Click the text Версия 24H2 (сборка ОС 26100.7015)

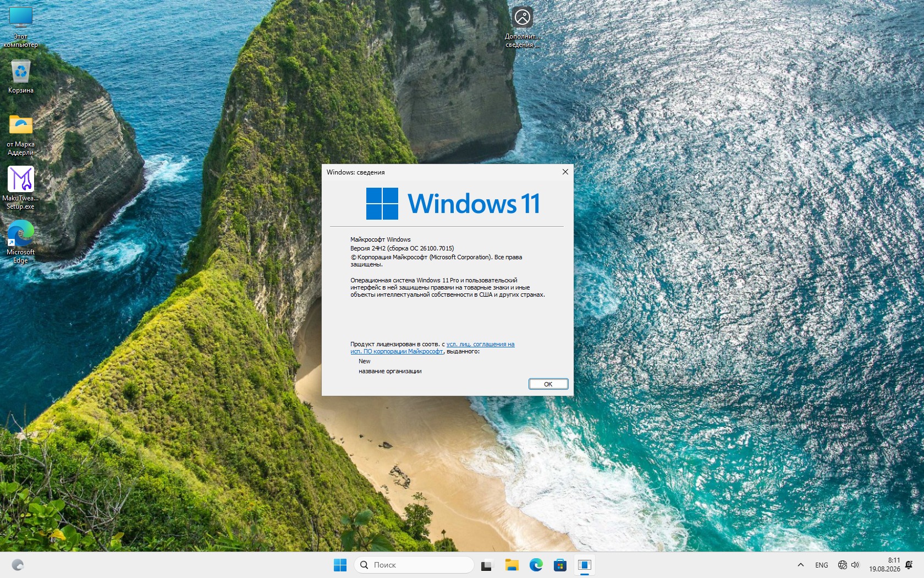pyautogui.click(x=402, y=248)
